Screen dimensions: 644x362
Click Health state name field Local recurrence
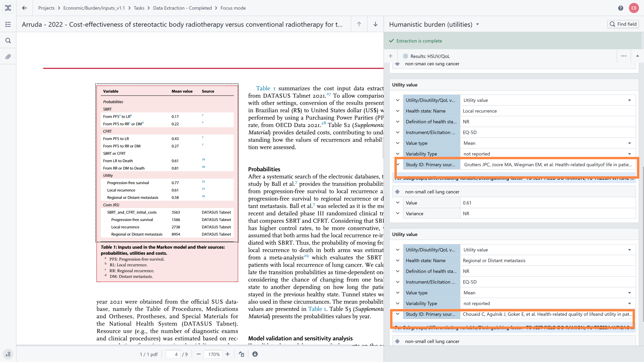pos(548,111)
